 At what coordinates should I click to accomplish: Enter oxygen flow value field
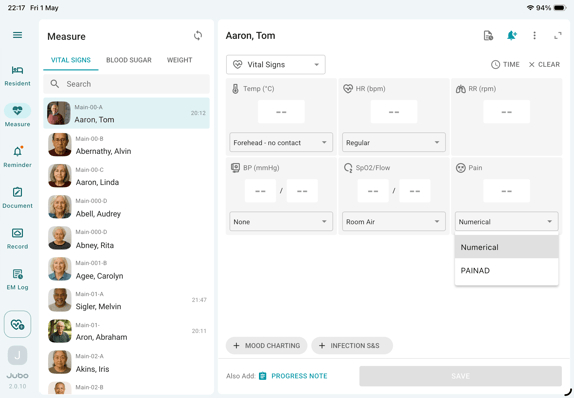click(x=415, y=191)
